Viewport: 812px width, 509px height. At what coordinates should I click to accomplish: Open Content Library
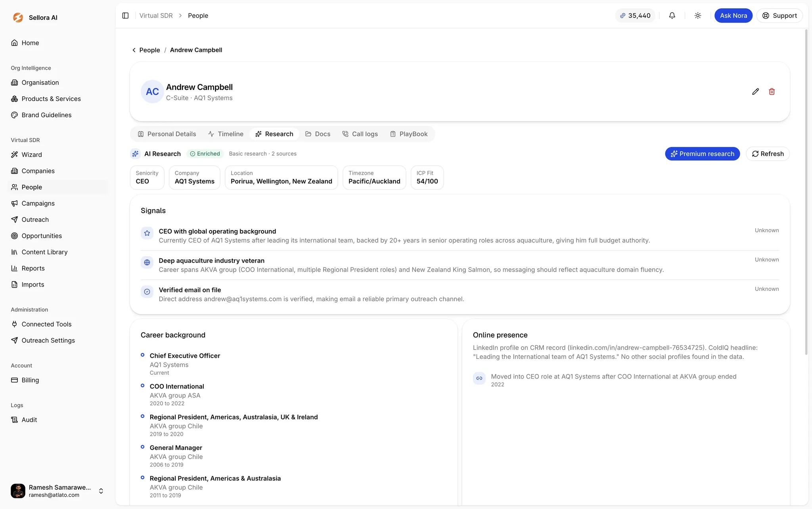click(57, 252)
